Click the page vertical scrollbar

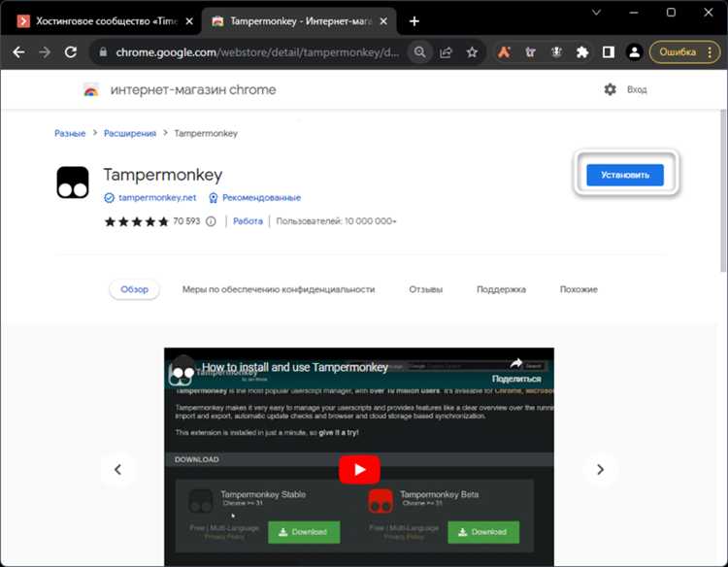pos(723,190)
